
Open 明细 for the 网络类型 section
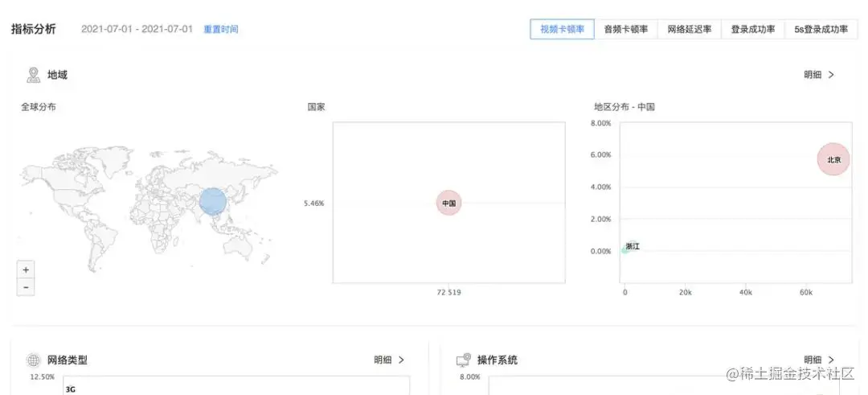point(383,360)
